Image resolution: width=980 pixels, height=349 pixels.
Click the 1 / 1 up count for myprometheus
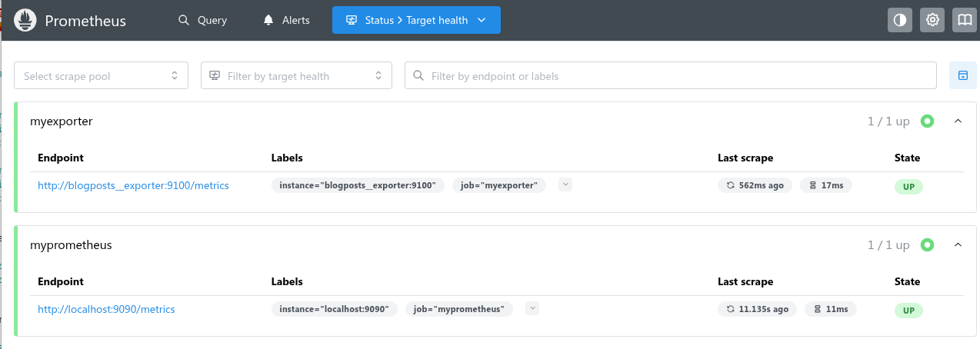(x=888, y=245)
